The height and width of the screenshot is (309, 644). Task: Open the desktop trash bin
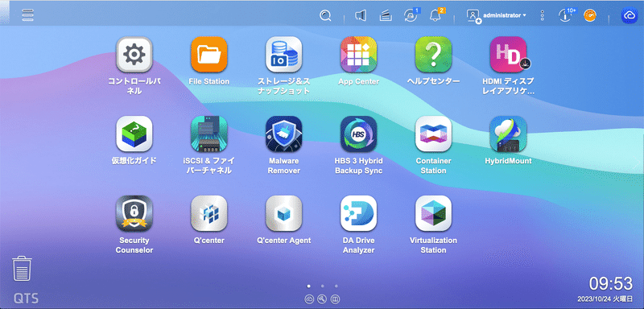point(22,269)
